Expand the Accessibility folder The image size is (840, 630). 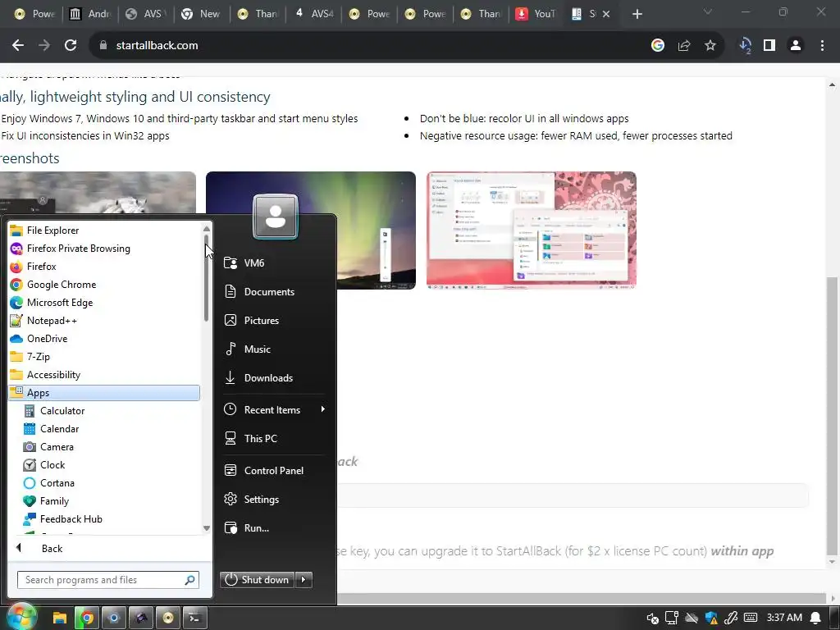click(x=104, y=375)
